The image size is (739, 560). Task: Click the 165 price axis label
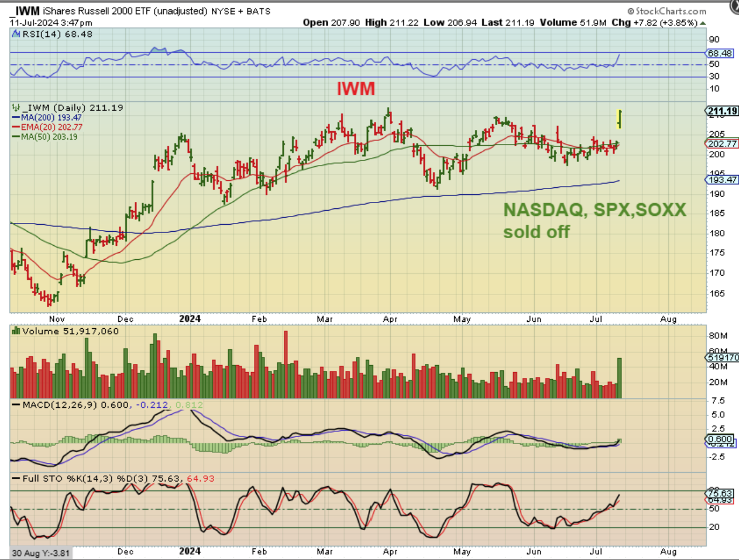(717, 294)
